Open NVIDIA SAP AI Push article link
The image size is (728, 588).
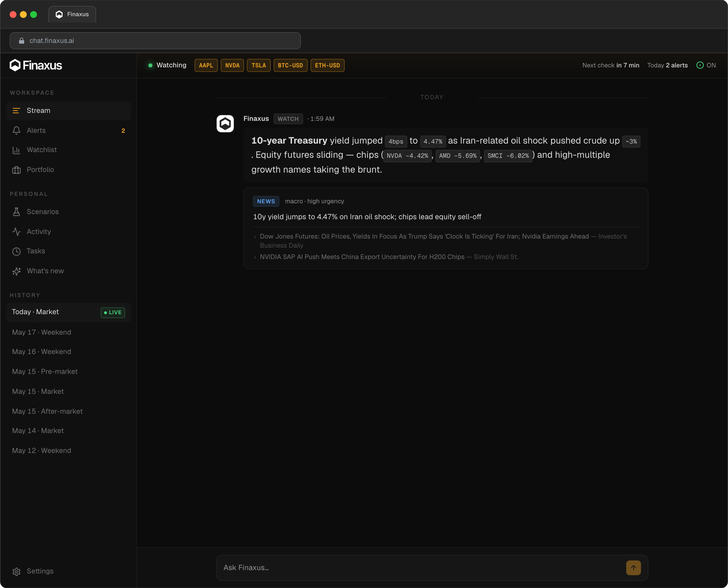[389, 257]
